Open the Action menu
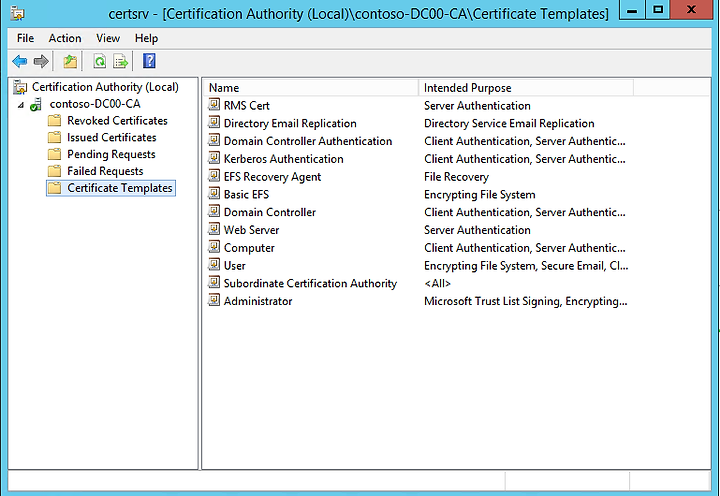Image resolution: width=720 pixels, height=496 pixels. pos(65,38)
